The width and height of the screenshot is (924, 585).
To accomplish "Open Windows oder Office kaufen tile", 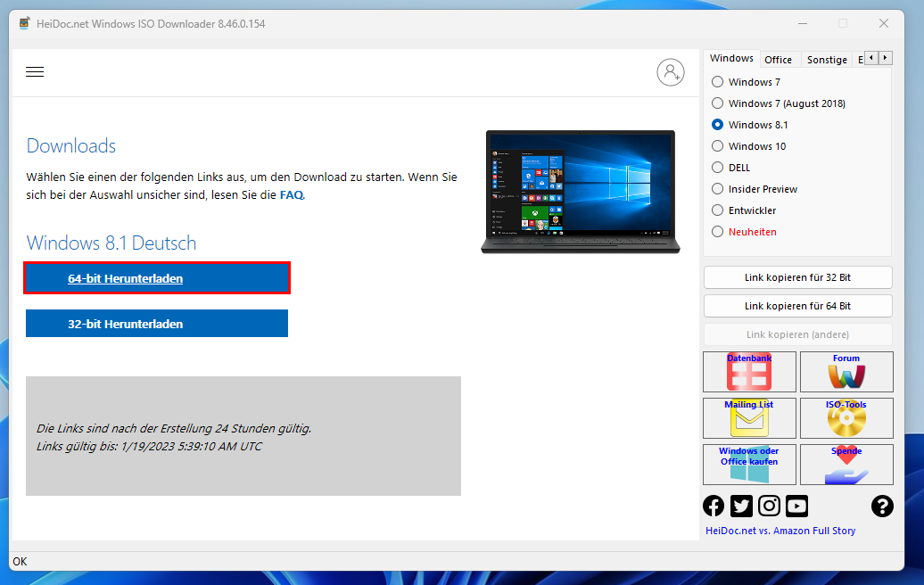I will tap(749, 465).
